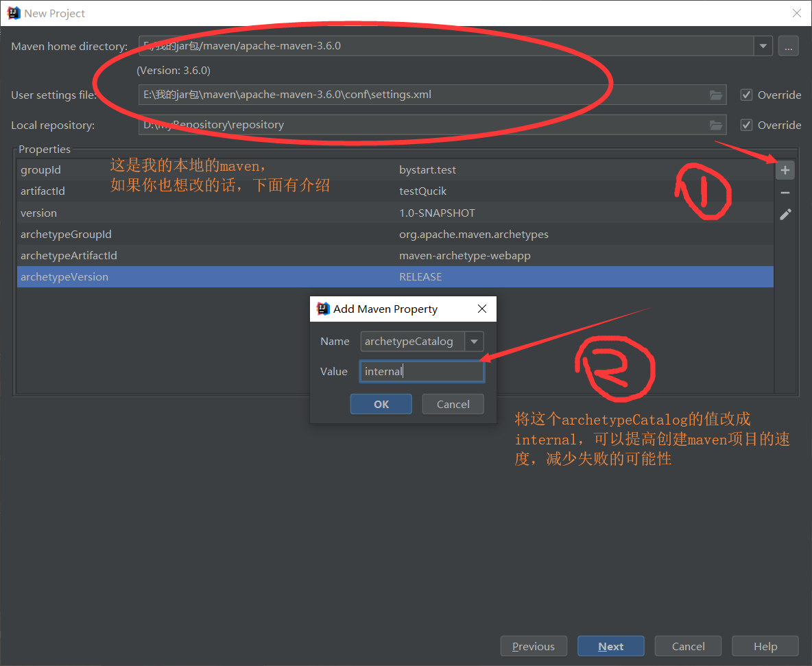Disable Override for Local repository
This screenshot has height=666, width=812.
coord(746,125)
